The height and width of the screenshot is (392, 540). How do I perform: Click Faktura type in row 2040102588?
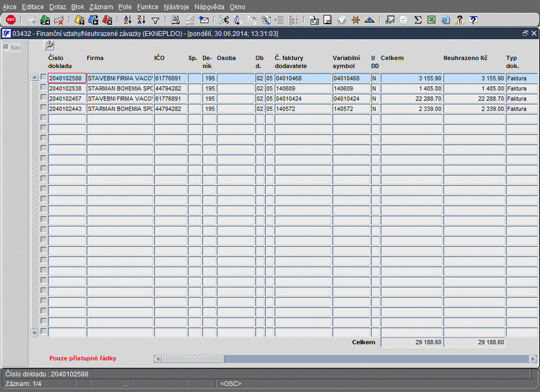[521, 78]
